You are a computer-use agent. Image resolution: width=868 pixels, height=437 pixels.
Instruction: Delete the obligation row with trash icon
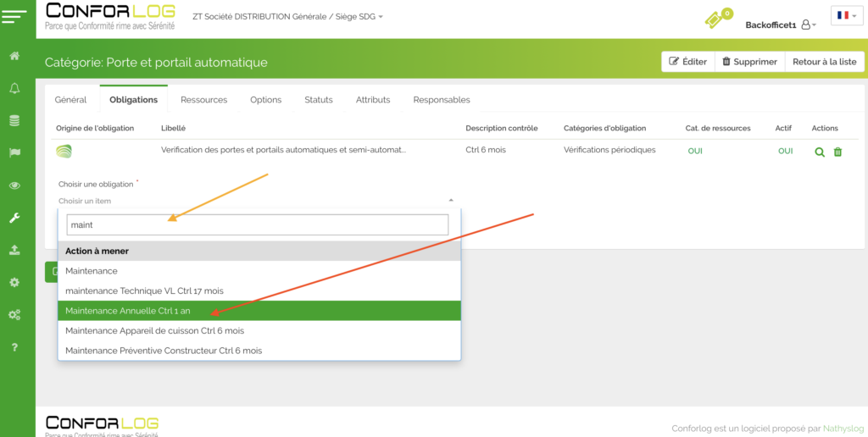click(838, 152)
